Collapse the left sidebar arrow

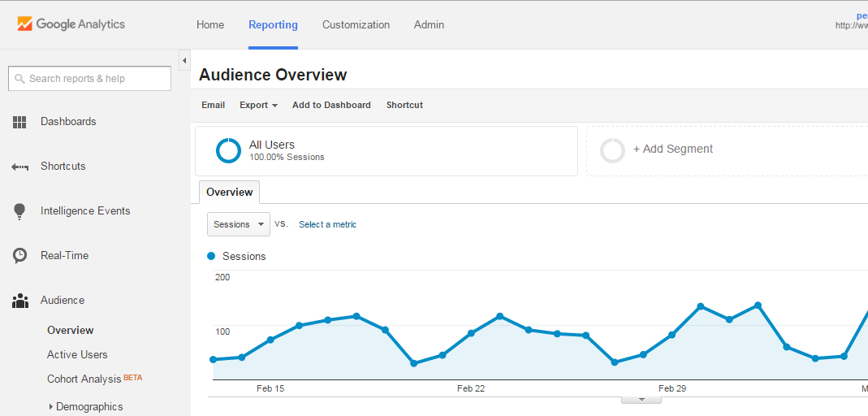(x=184, y=61)
